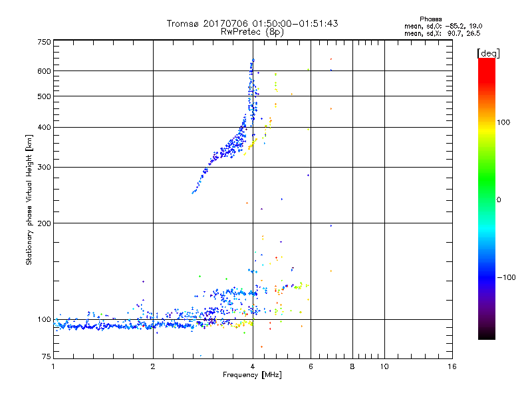The height and width of the screenshot is (399, 532).
Task: Click the '[deg]' colorbar unit label
Action: coord(488,53)
